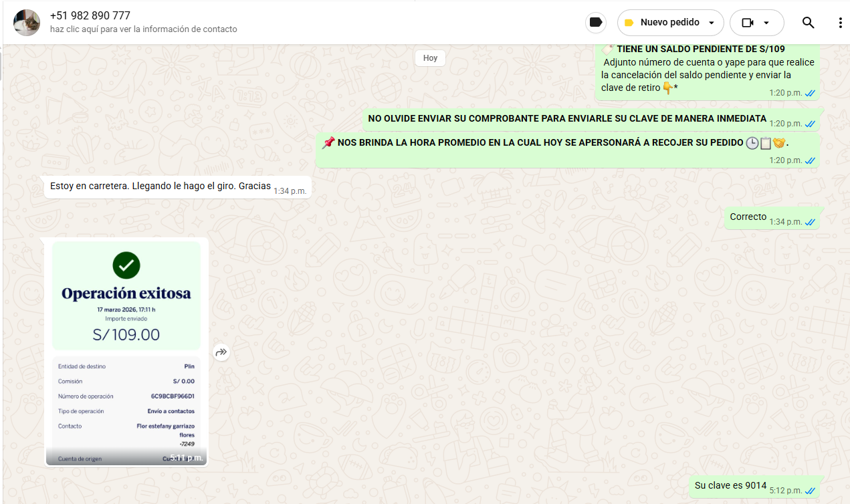Screen dimensions: 850x504
Task: Open the three-dot chat menu
Action: 840,23
